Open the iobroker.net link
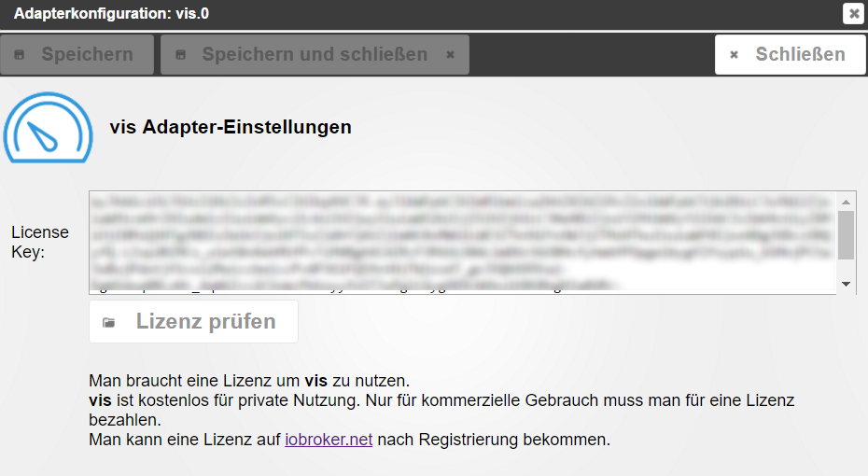 (329, 440)
